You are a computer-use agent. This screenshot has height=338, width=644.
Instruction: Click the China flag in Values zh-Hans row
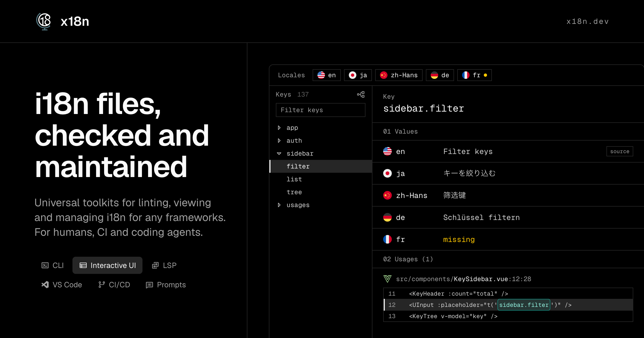[x=387, y=195]
